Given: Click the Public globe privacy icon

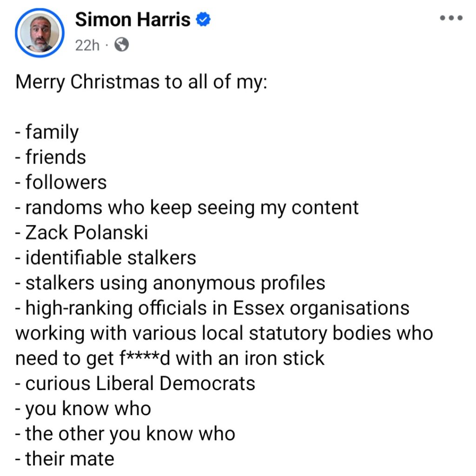Looking at the screenshot, I should coord(121,45).
